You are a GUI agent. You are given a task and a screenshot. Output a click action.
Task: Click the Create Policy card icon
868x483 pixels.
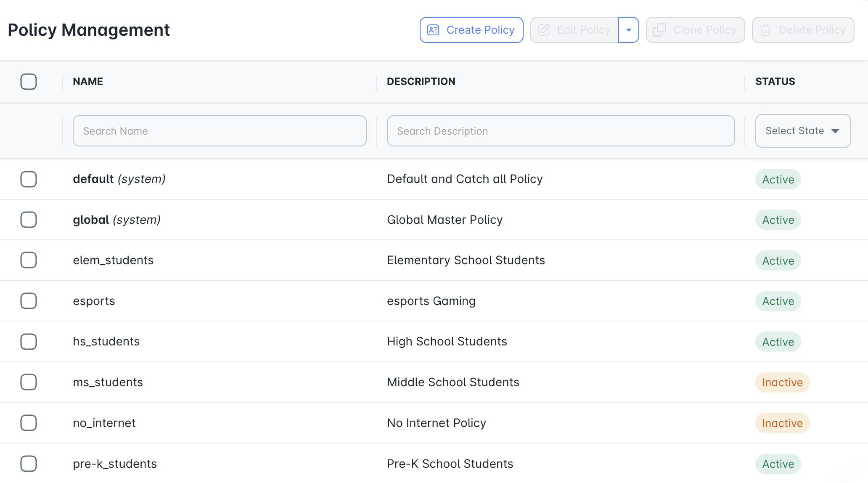pyautogui.click(x=433, y=30)
